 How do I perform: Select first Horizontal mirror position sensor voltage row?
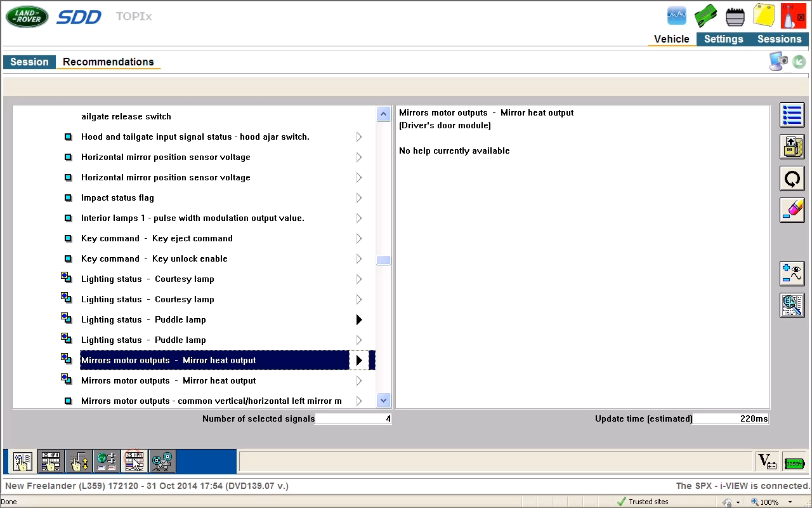click(x=166, y=157)
